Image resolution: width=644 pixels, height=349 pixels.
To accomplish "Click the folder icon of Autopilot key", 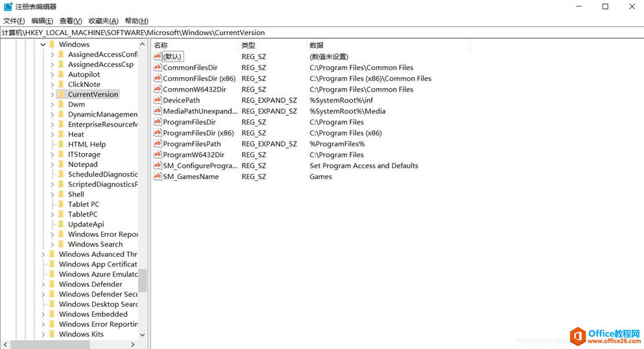I will coord(61,75).
